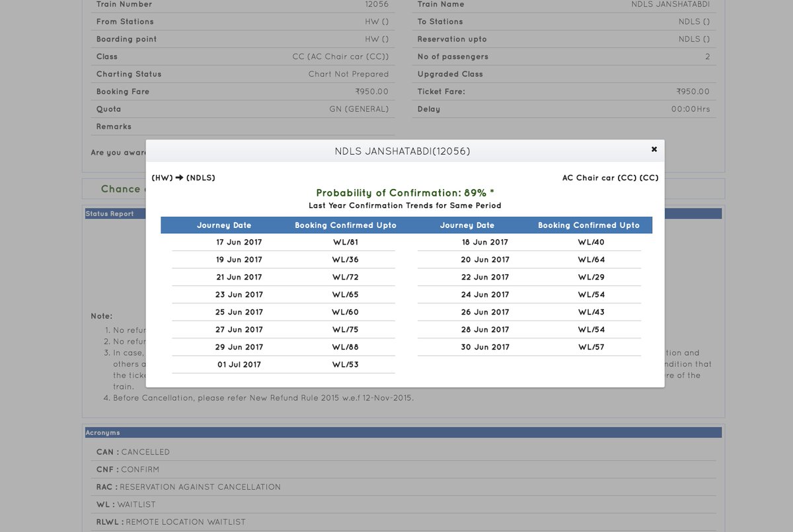The image size is (793, 532).
Task: Click the WL/88 table cell
Action: coord(346,347)
